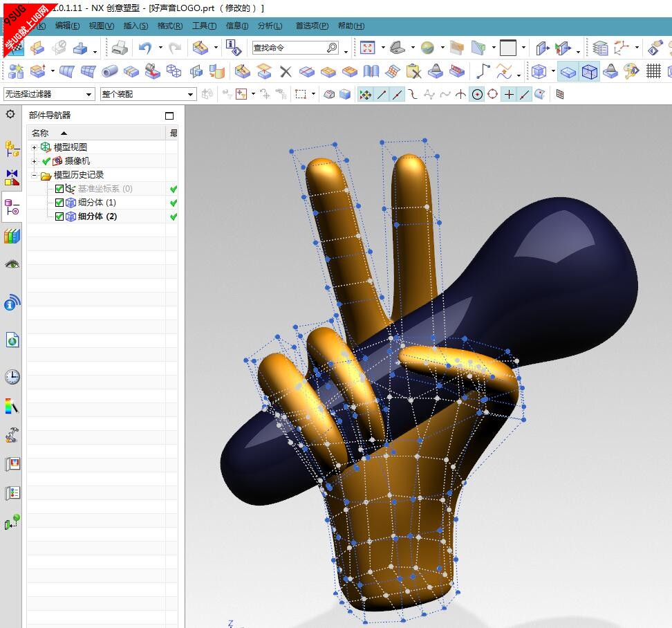Click the Fit view icon

(x=367, y=48)
